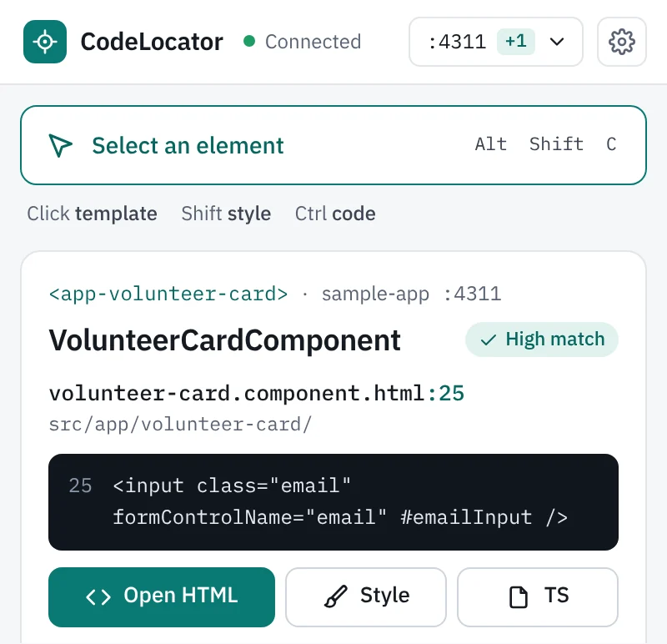
Task: Click the VolunteerCardComponent heading
Action: click(x=224, y=340)
